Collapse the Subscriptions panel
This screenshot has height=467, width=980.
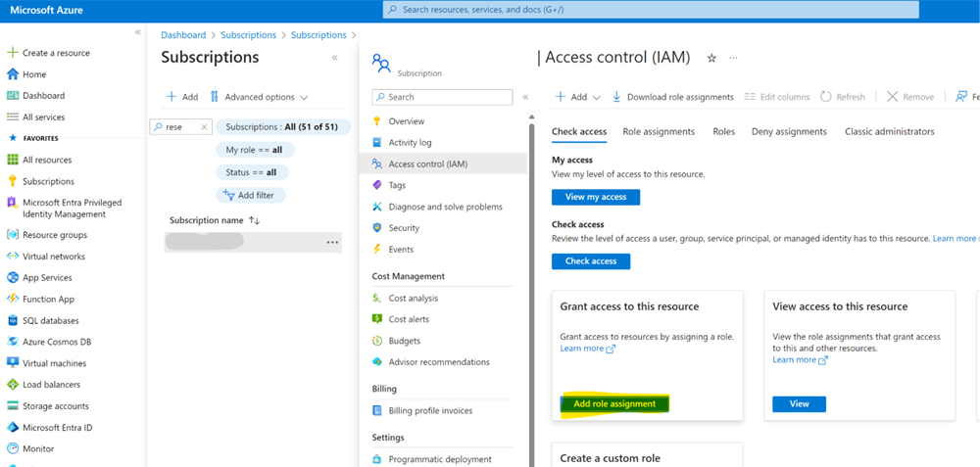(334, 58)
